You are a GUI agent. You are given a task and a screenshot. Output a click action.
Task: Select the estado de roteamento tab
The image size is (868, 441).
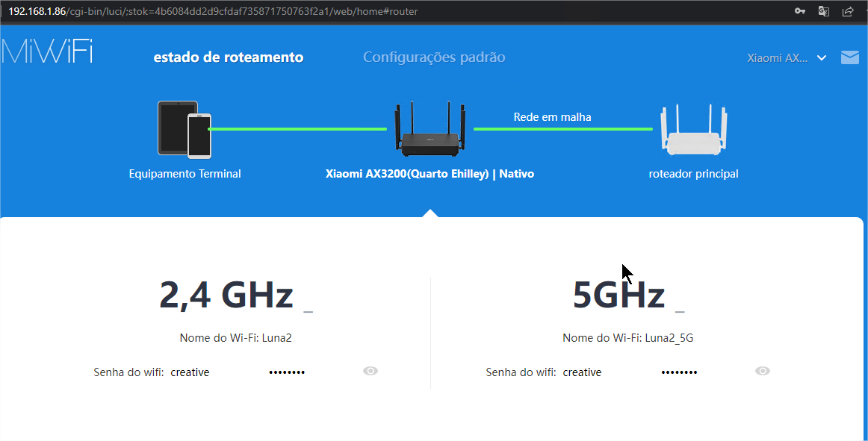click(x=229, y=57)
